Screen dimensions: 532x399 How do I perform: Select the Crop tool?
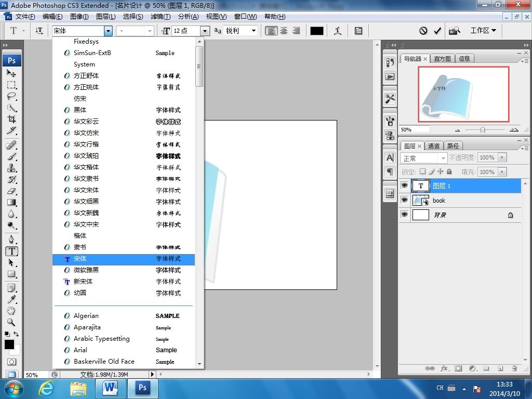tap(11, 119)
